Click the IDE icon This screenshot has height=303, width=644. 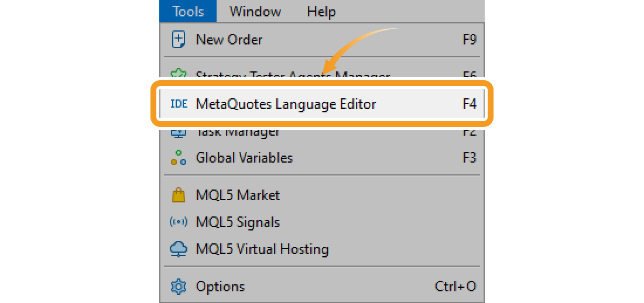[179, 104]
